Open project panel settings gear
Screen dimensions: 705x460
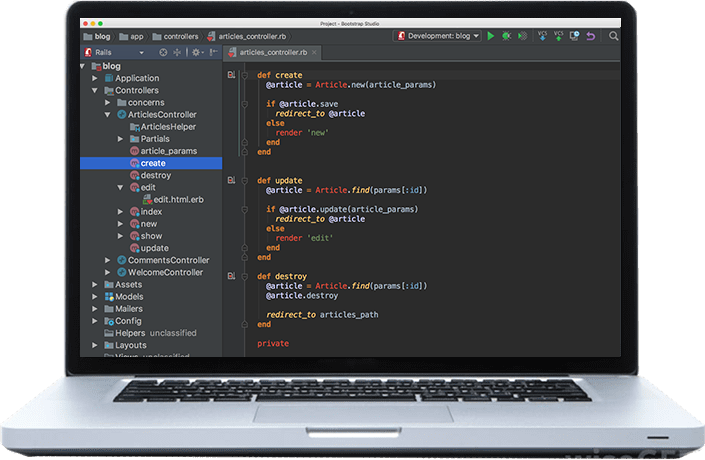click(x=196, y=52)
